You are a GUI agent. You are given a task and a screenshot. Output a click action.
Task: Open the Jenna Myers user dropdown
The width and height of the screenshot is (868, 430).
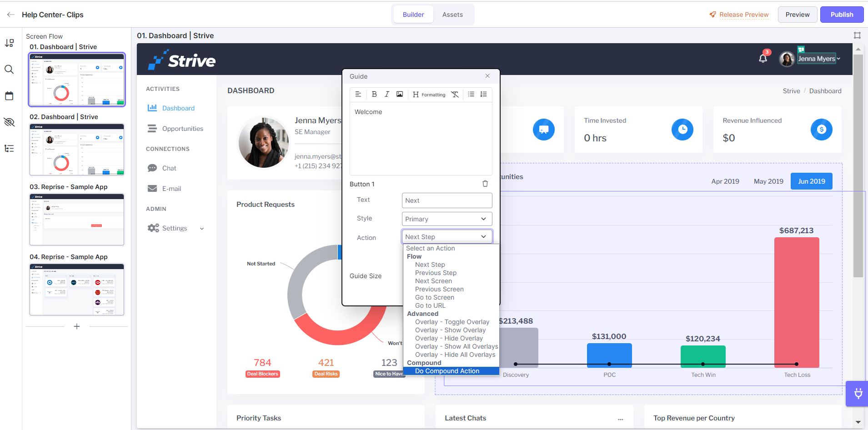pyautogui.click(x=819, y=59)
